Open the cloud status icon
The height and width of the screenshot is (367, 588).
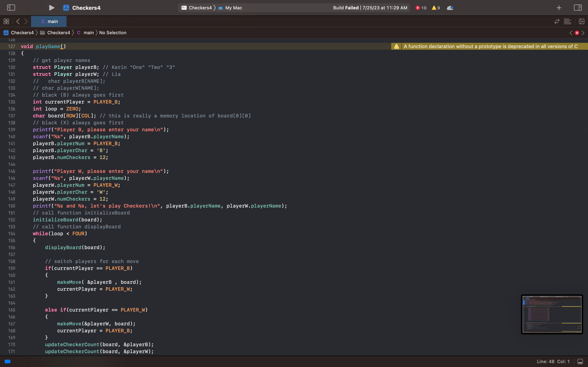click(450, 8)
